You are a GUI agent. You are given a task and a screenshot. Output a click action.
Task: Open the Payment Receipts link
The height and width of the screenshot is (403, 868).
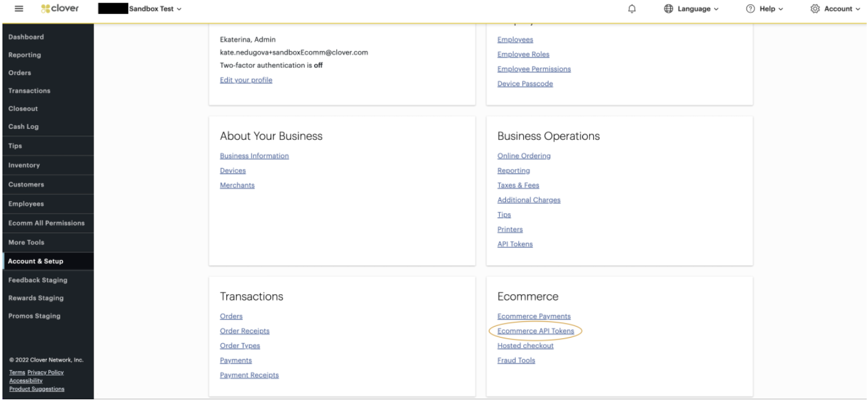249,375
